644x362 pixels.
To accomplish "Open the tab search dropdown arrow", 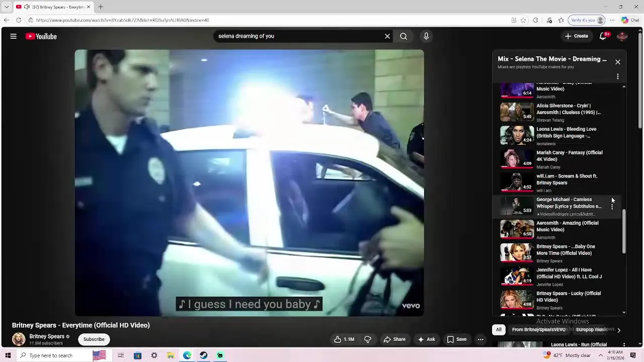I will (x=7, y=7).
